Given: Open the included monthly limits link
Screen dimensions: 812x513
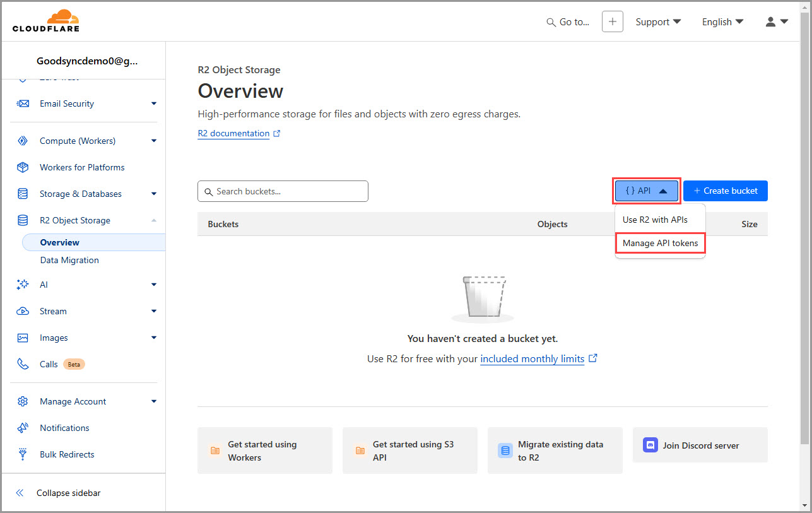Looking at the screenshot, I should 533,358.
